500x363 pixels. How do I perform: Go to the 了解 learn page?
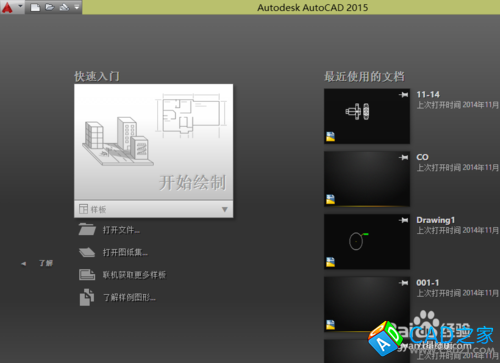point(46,263)
